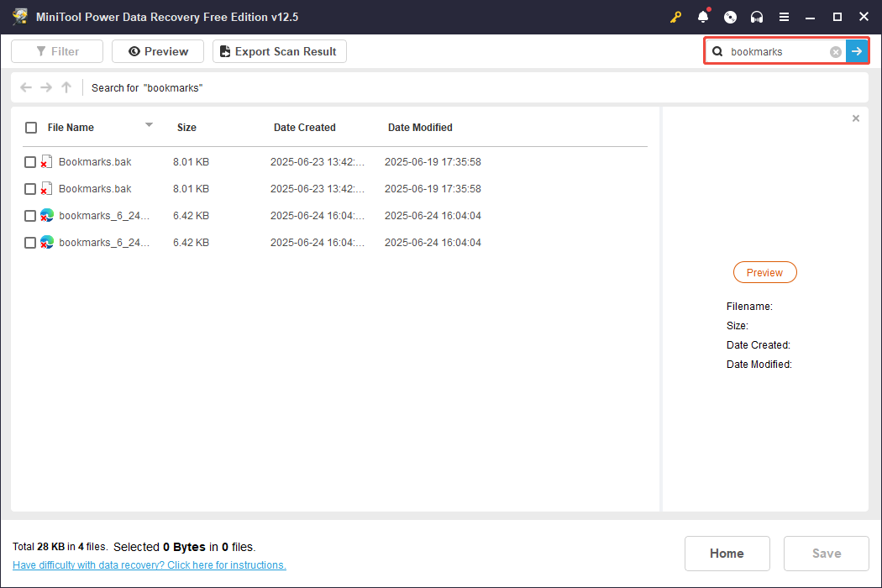Clear the bookmarks search text
882x588 pixels.
coord(835,52)
